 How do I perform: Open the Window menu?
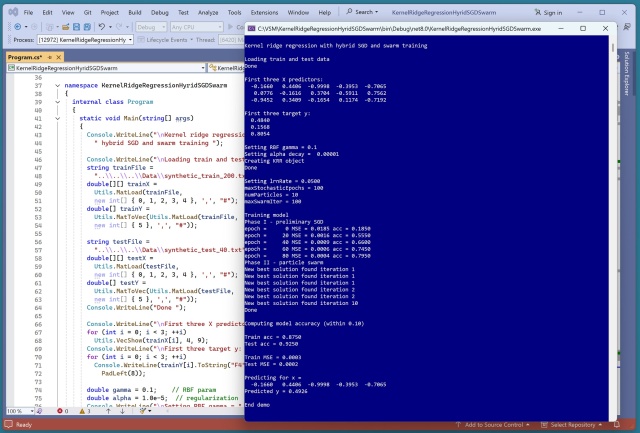point(298,12)
